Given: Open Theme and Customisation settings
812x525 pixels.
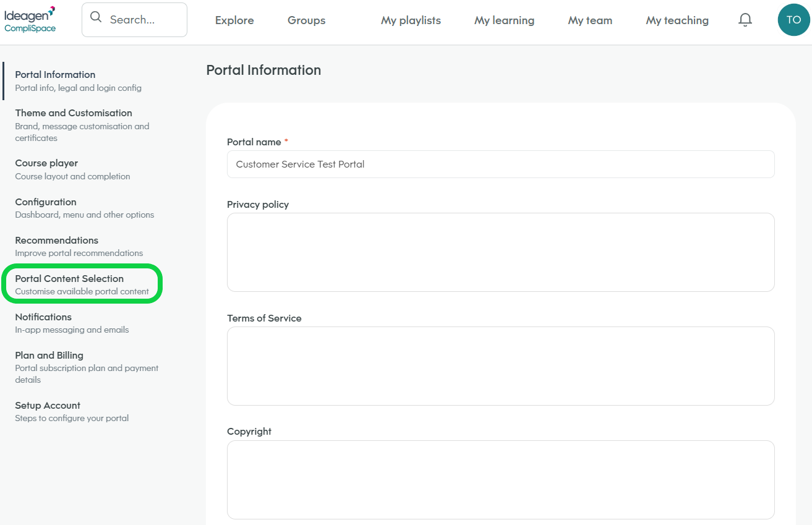Looking at the screenshot, I should coord(73,113).
